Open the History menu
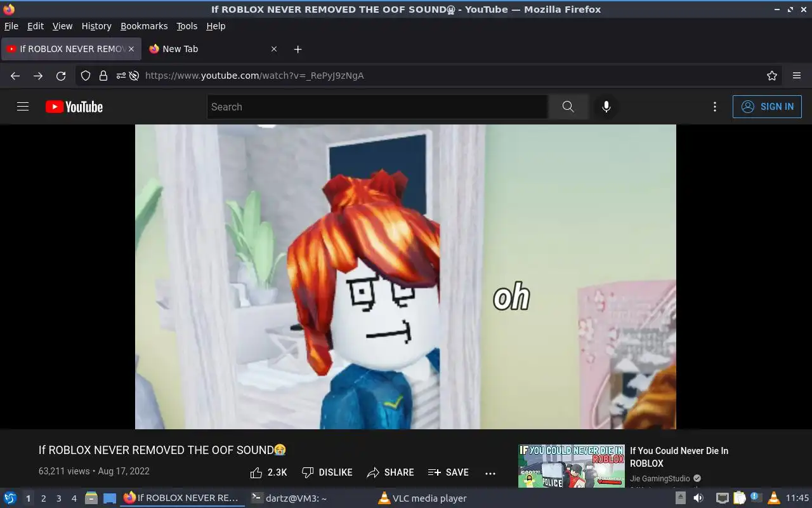 (96, 26)
